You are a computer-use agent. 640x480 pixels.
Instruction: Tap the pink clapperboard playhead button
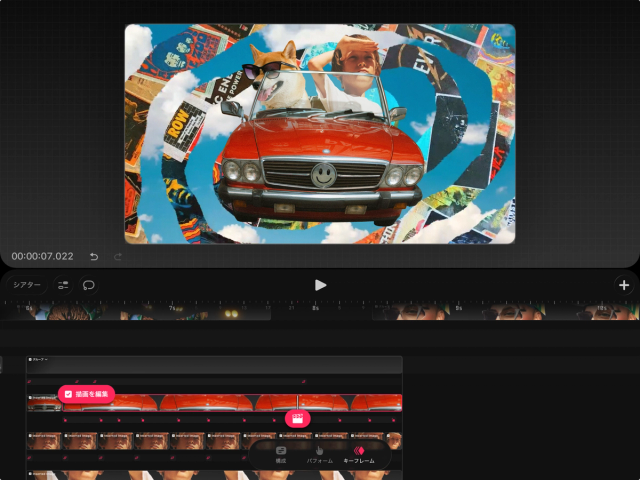click(x=298, y=418)
